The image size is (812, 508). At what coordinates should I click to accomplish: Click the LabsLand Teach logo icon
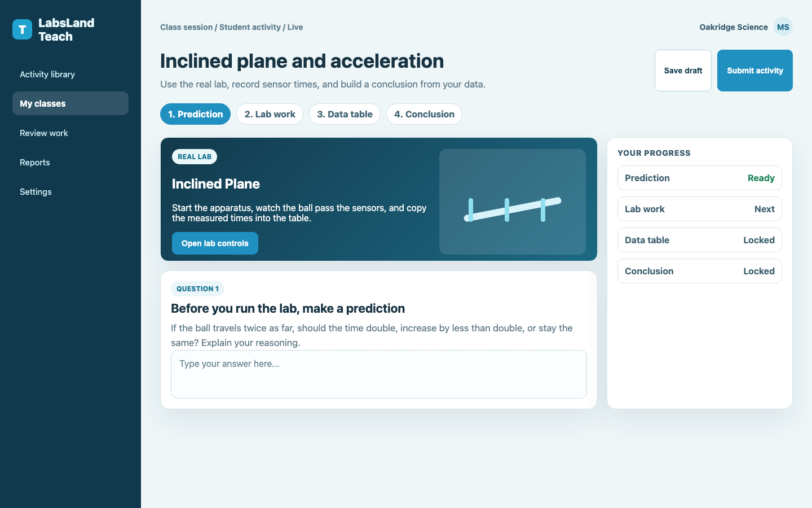[x=22, y=29]
